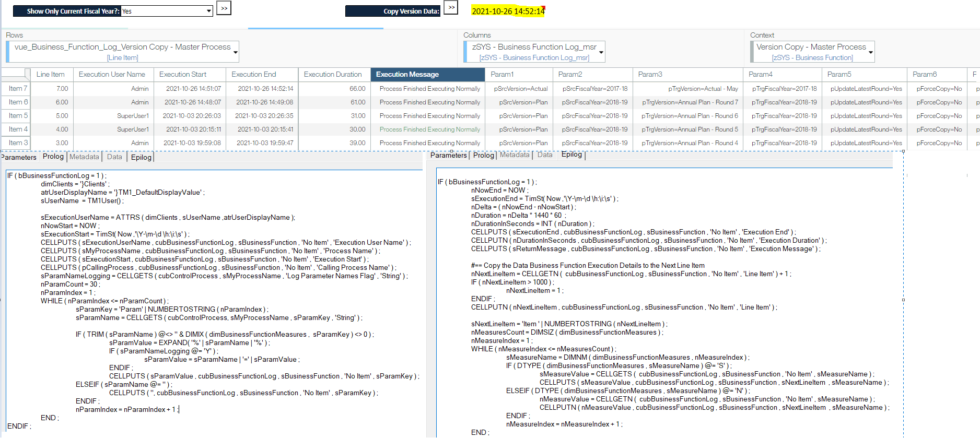Click duration value 66.00 in Item 7 row
This screenshot has width=980, height=438.
point(334,88)
